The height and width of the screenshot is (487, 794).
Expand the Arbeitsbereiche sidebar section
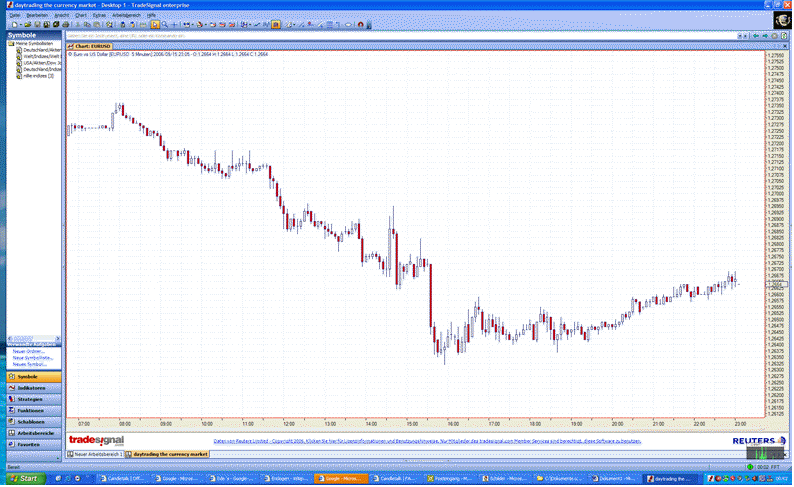coord(33,432)
